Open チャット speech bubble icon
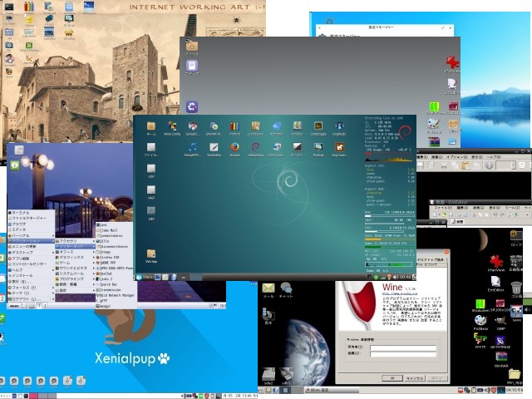The height and width of the screenshot is (399, 532). tap(286, 288)
